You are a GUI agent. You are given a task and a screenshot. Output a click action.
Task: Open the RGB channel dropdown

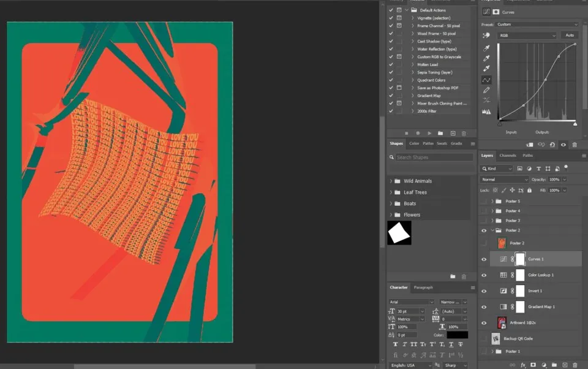527,36
